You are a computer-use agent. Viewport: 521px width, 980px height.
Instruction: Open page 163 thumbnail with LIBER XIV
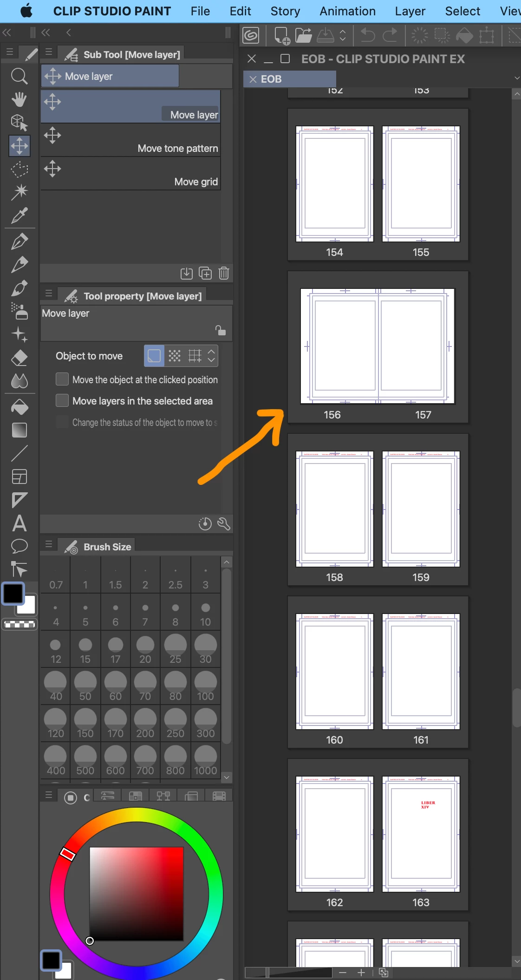[x=421, y=834]
